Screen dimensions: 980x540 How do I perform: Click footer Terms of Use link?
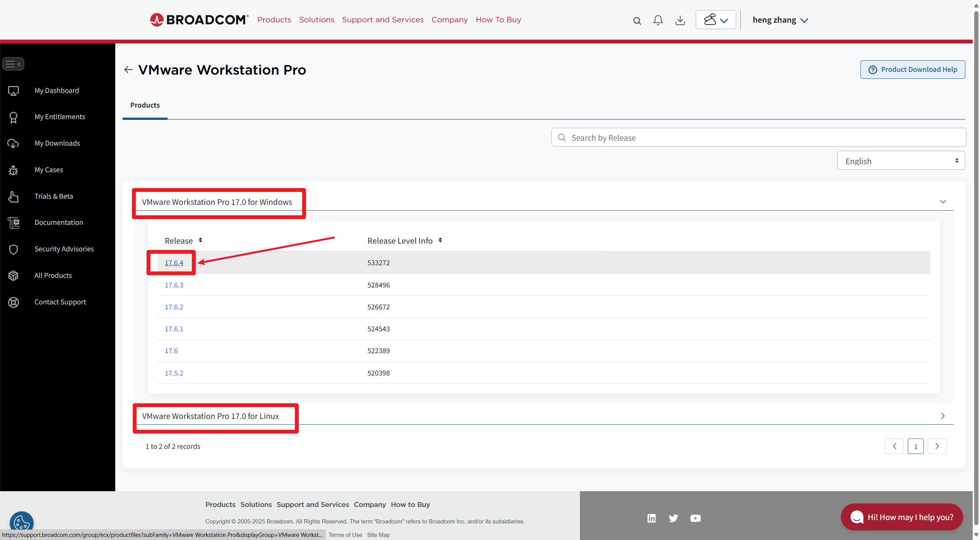[x=345, y=535]
